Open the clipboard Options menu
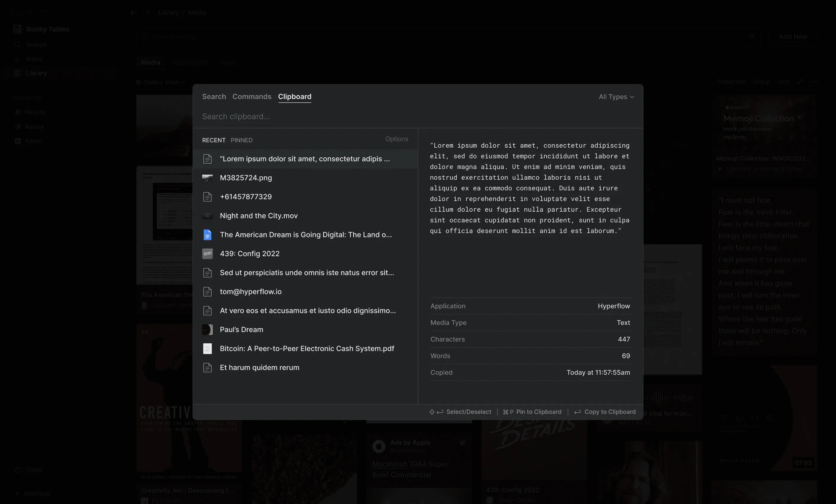The image size is (836, 504). 397,139
